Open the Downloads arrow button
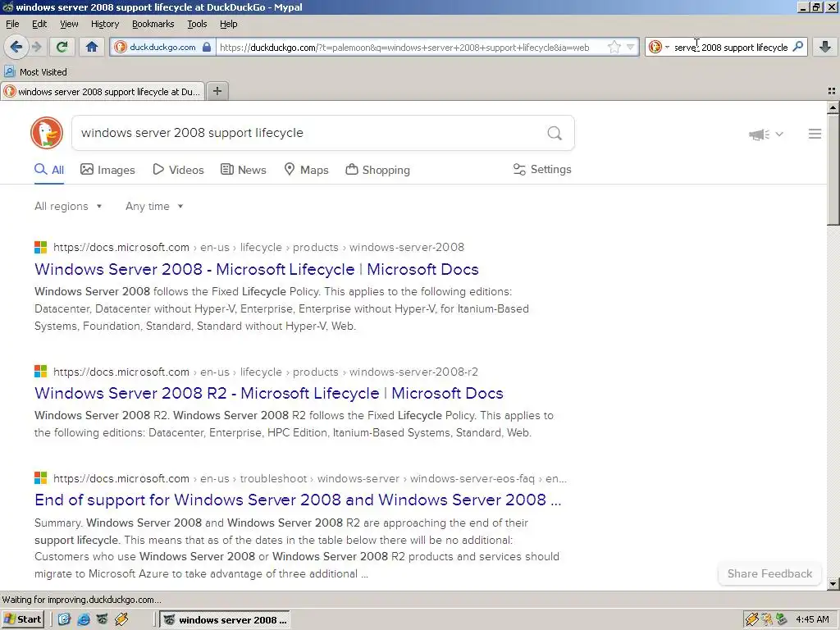 825,47
